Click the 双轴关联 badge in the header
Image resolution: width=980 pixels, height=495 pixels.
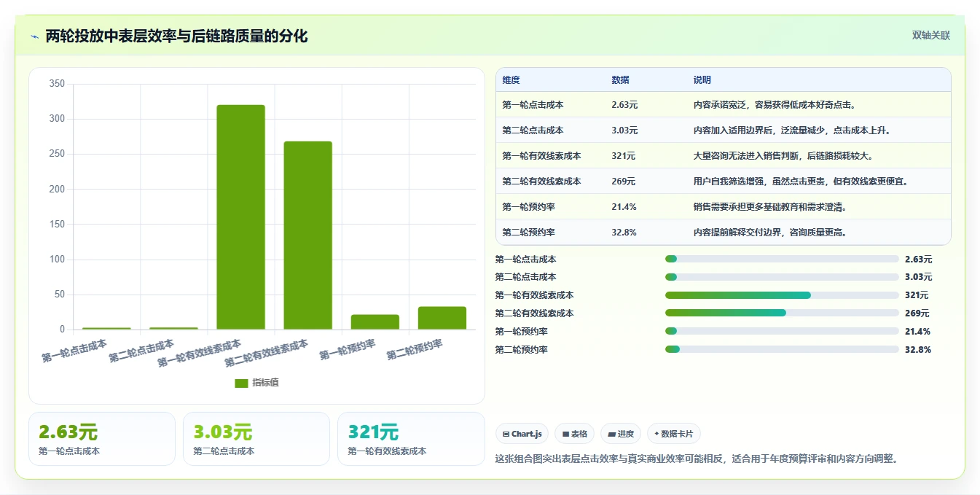click(931, 35)
